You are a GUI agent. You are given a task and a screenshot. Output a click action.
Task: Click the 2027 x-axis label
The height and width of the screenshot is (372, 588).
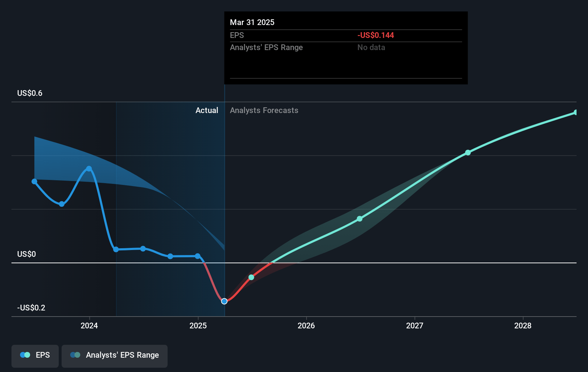(415, 325)
